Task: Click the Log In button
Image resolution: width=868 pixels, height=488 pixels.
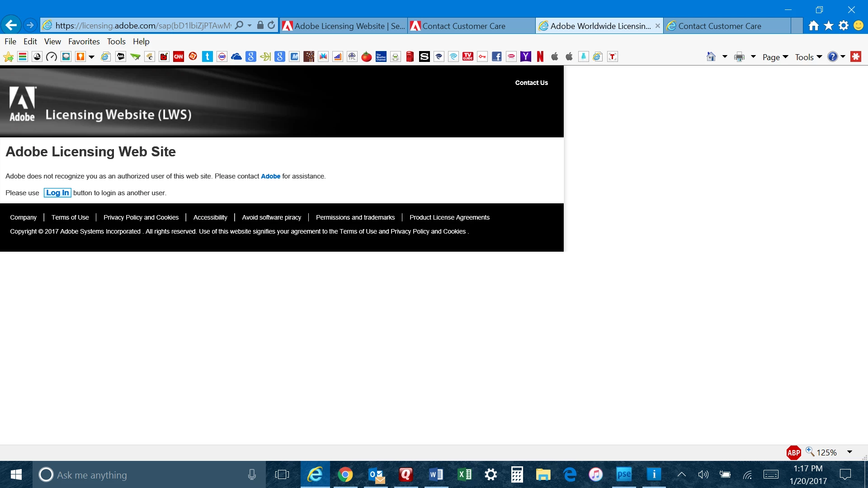Action: 57,193
